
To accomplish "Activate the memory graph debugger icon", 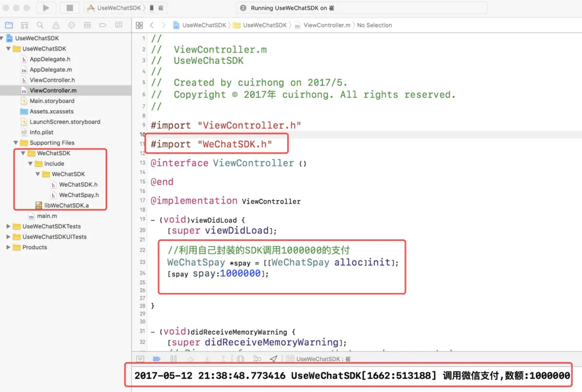I will point(257,358).
